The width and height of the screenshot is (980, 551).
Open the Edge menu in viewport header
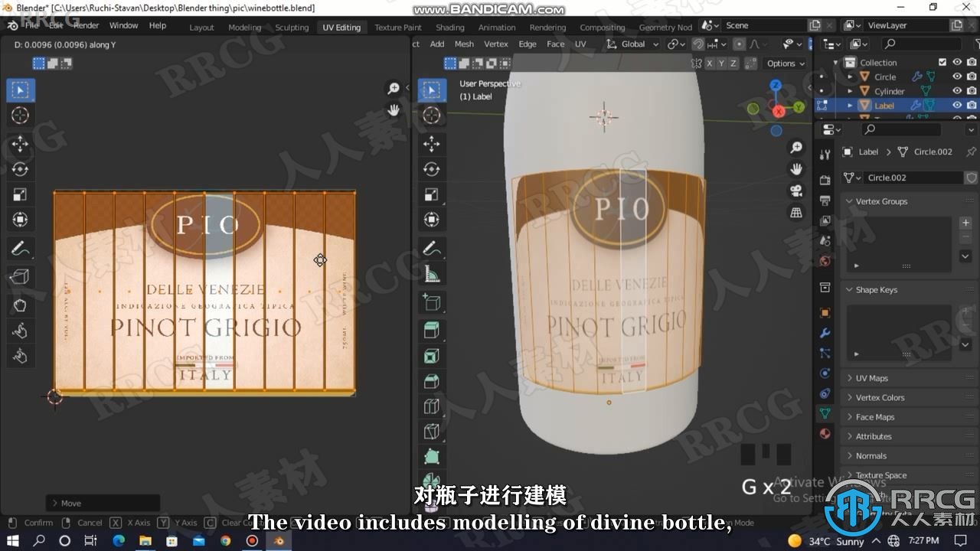pos(528,44)
